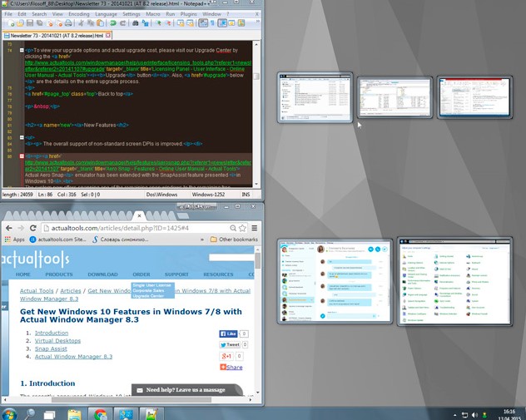The width and height of the screenshot is (526, 420).
Task: Reload the page in Chrome
Action: pos(32,227)
